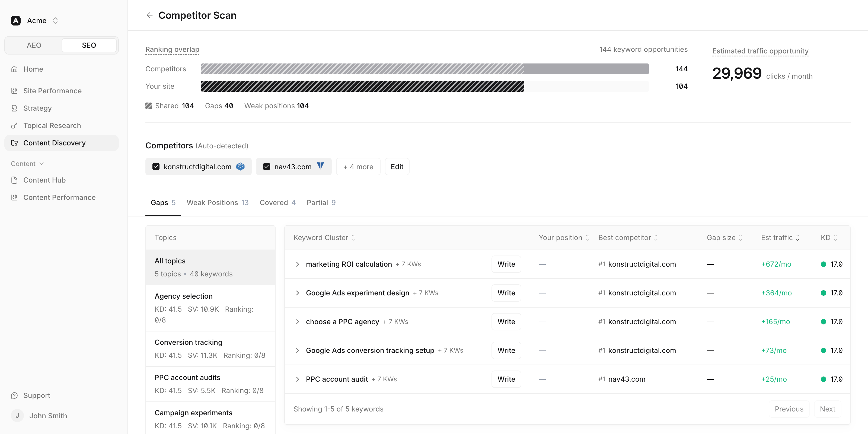The height and width of the screenshot is (434, 868).
Task: Click the Ranking overlap label
Action: 172,49
